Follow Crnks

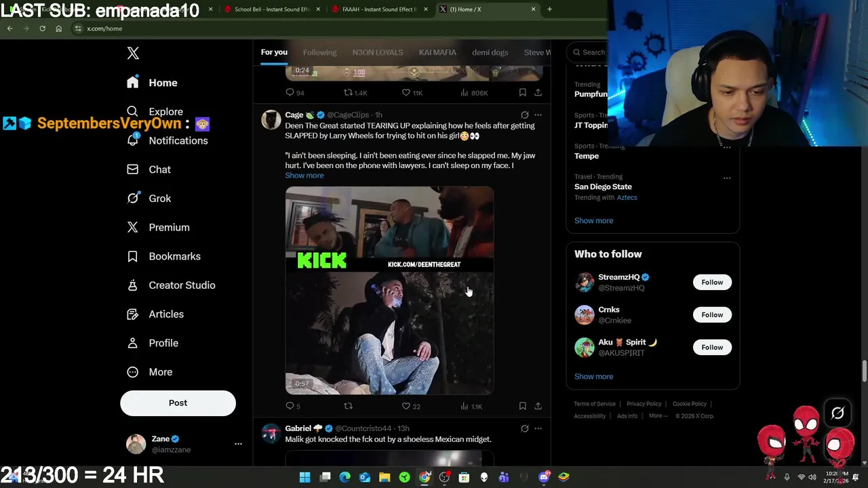[712, 315]
